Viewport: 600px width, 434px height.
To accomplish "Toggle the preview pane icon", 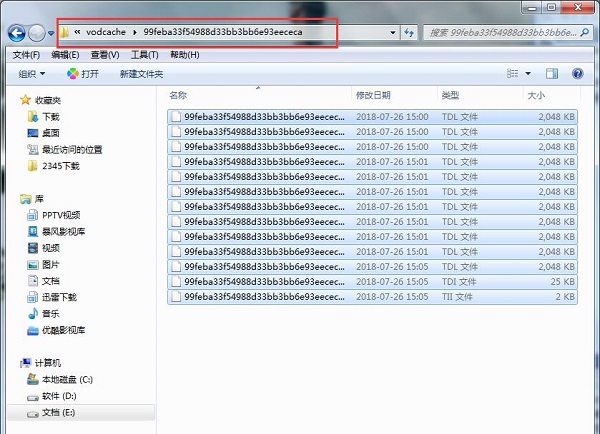I will 551,73.
